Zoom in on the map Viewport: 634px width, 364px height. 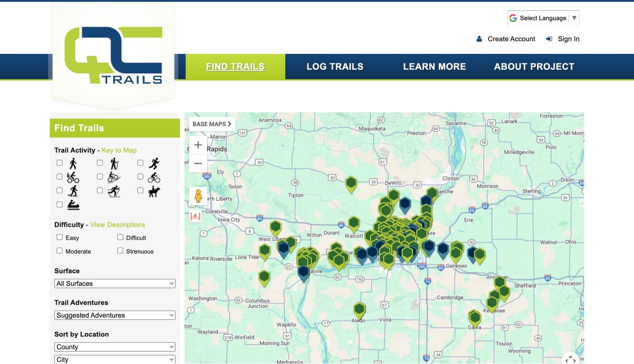pos(198,145)
